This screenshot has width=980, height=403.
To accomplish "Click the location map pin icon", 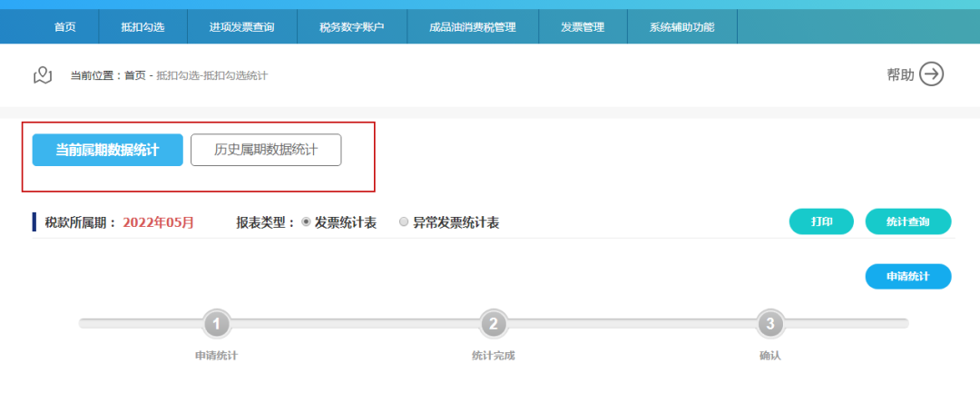I will pyautogui.click(x=43, y=75).
